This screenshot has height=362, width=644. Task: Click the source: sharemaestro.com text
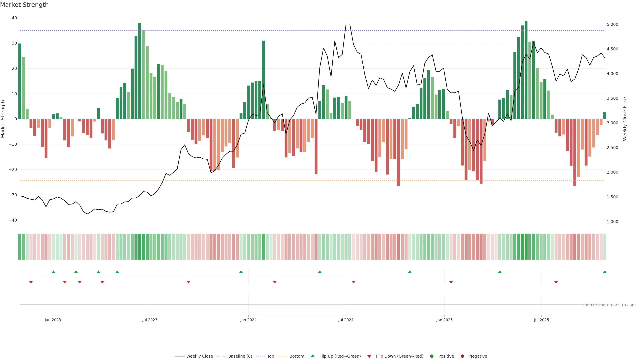point(609,305)
